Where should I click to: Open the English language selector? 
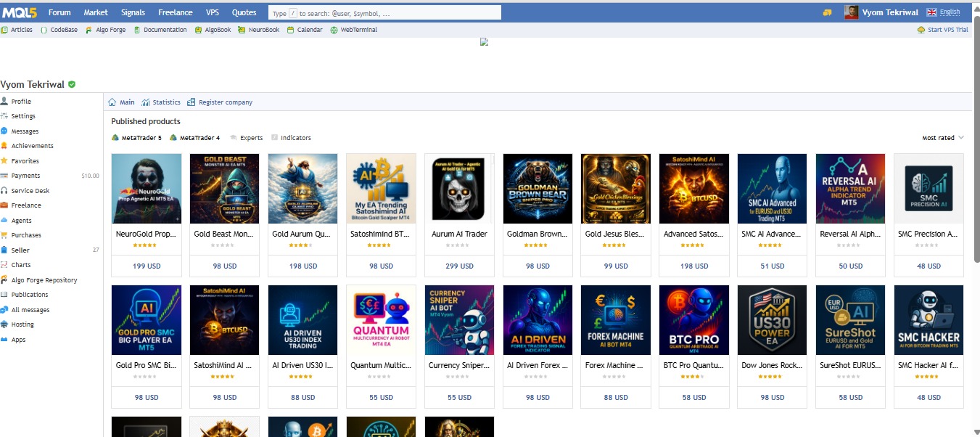[x=944, y=12]
